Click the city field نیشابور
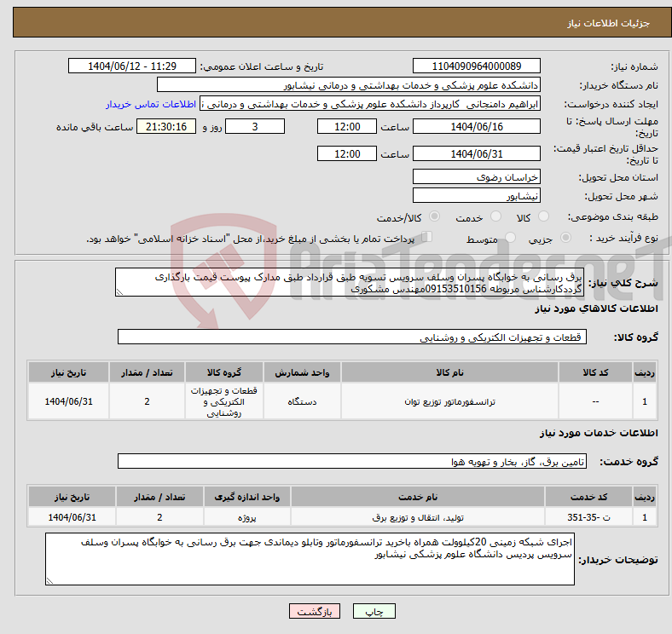 click(x=476, y=195)
